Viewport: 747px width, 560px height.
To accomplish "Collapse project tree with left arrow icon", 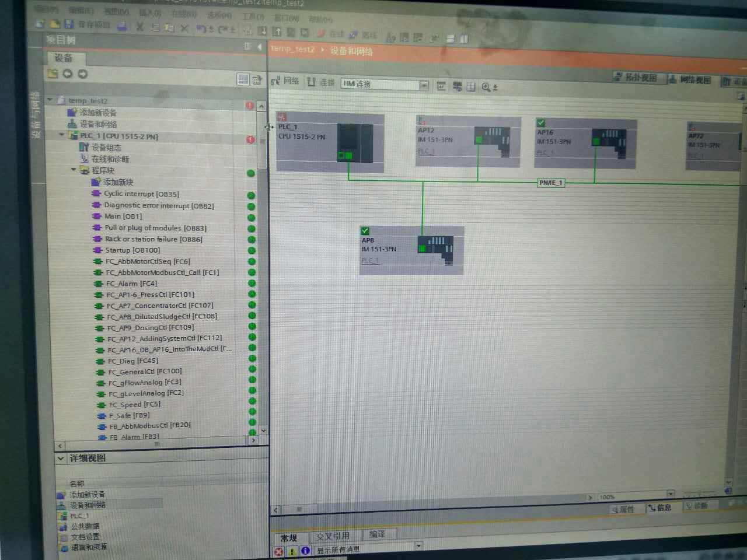I will tap(260, 47).
